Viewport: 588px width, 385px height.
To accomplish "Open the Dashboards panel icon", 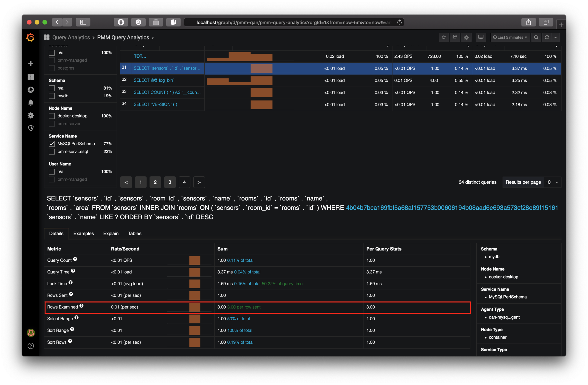I will 30,77.
